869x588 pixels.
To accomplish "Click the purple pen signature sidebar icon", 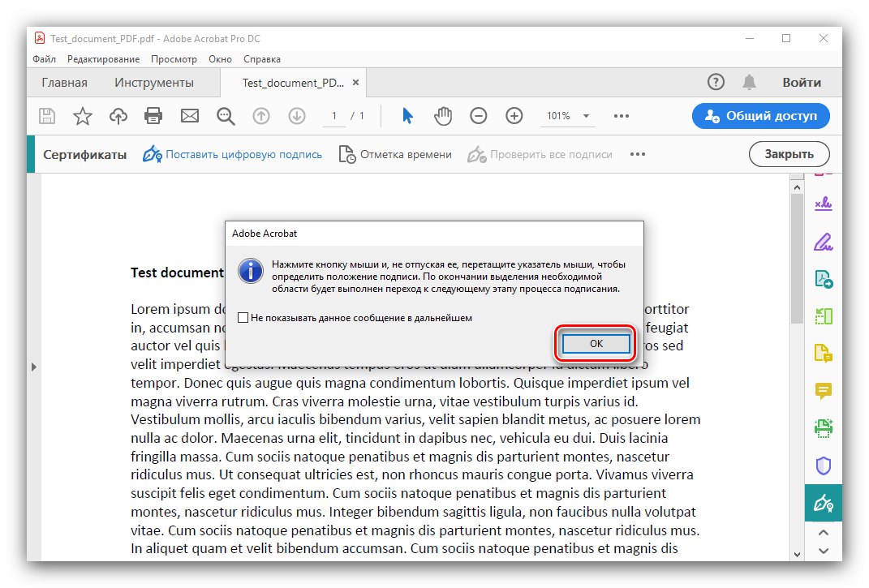I will [824, 242].
